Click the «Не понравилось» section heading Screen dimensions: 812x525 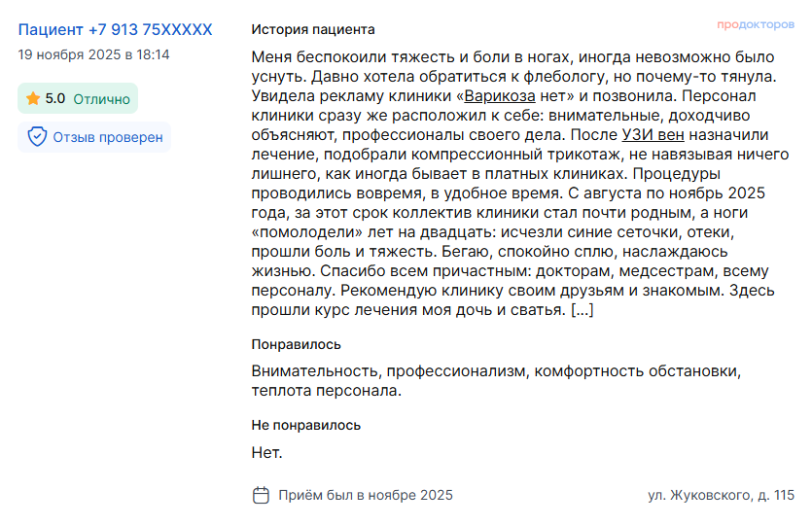pos(305,425)
